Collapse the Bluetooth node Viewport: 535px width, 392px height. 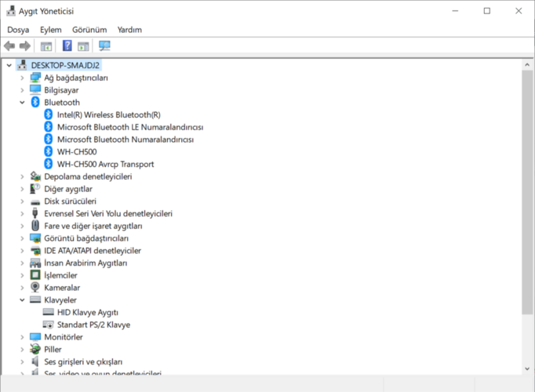click(x=22, y=102)
